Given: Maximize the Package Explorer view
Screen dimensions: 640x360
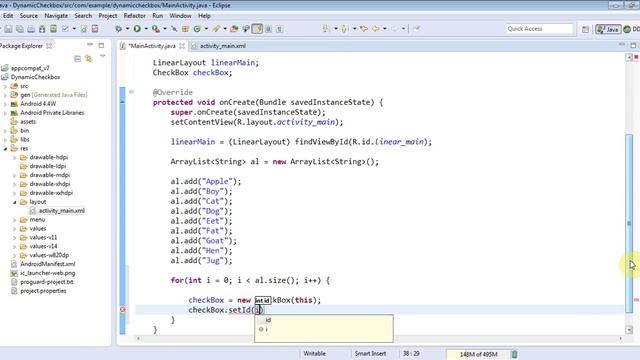Looking at the screenshot, I should point(101,45).
